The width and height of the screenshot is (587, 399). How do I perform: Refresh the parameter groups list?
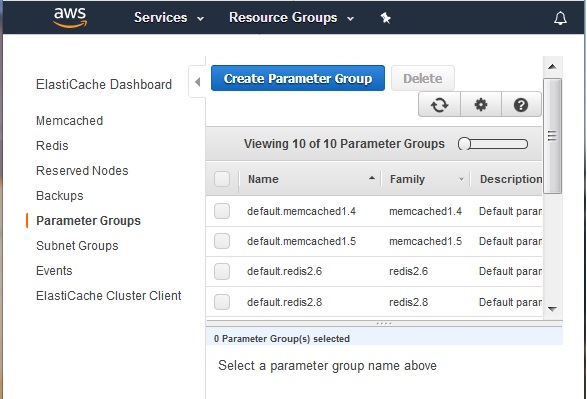pos(439,105)
